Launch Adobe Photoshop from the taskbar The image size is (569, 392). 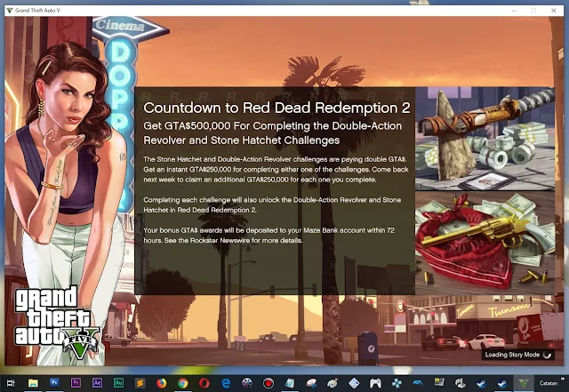coord(54,383)
